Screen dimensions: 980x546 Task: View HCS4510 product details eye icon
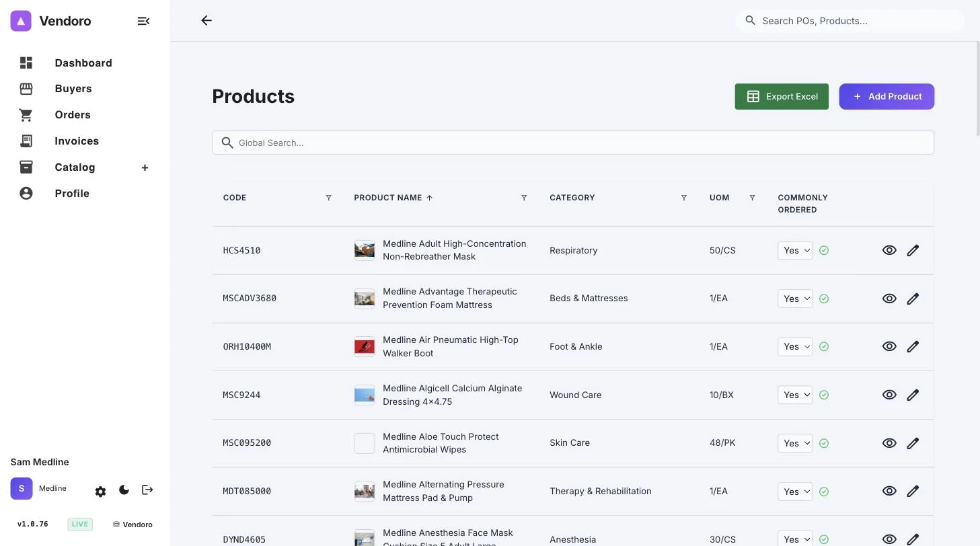(889, 250)
